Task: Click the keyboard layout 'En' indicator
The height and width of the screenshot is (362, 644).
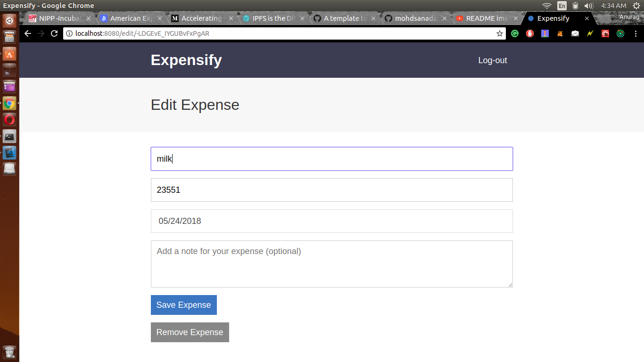Action: [x=562, y=6]
